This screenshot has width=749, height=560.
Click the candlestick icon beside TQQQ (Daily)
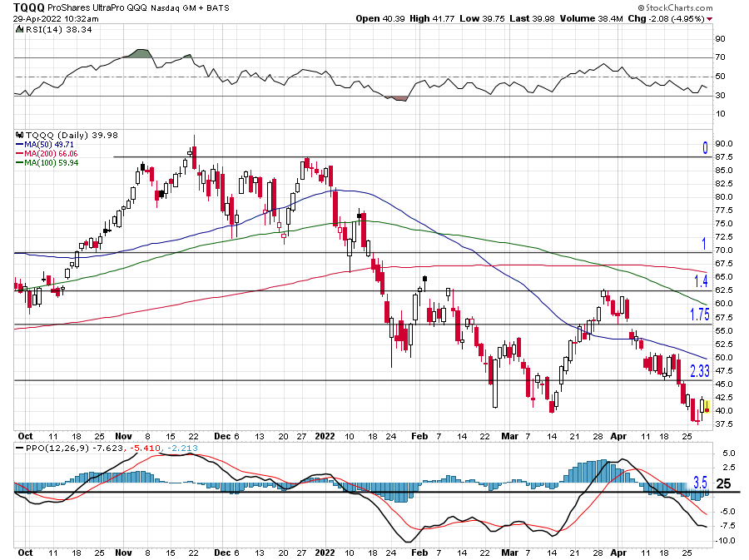(x=19, y=135)
